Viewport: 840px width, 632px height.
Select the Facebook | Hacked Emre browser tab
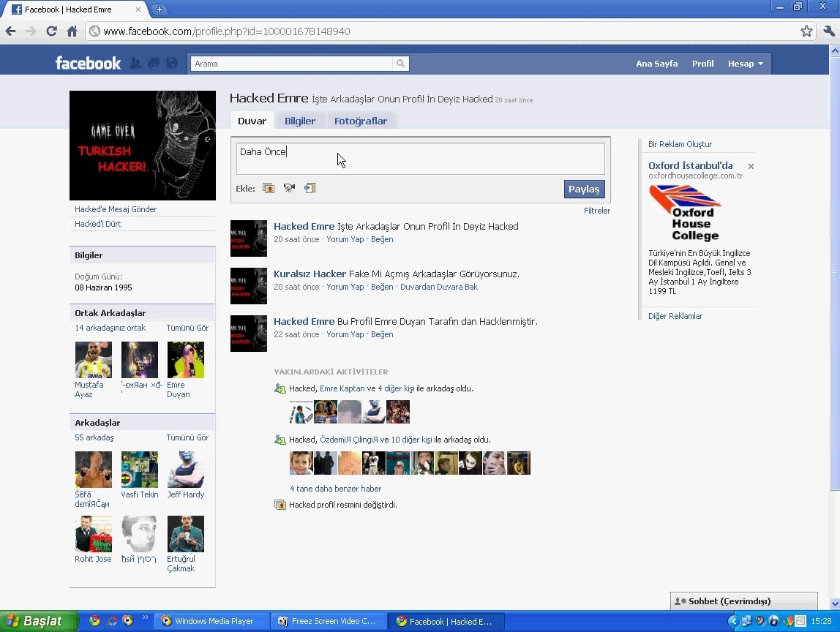pos(75,10)
